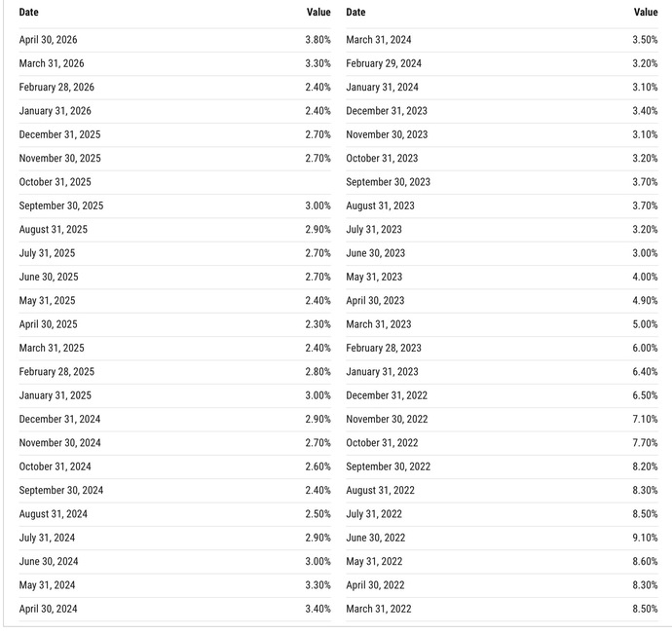Image resolution: width=672 pixels, height=633 pixels.
Task: Select the empty October 31, 2025 row
Action: pyautogui.click(x=175, y=182)
